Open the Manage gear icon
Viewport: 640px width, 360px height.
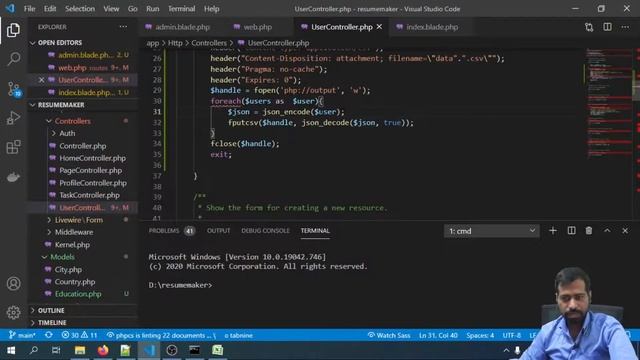coord(13,312)
